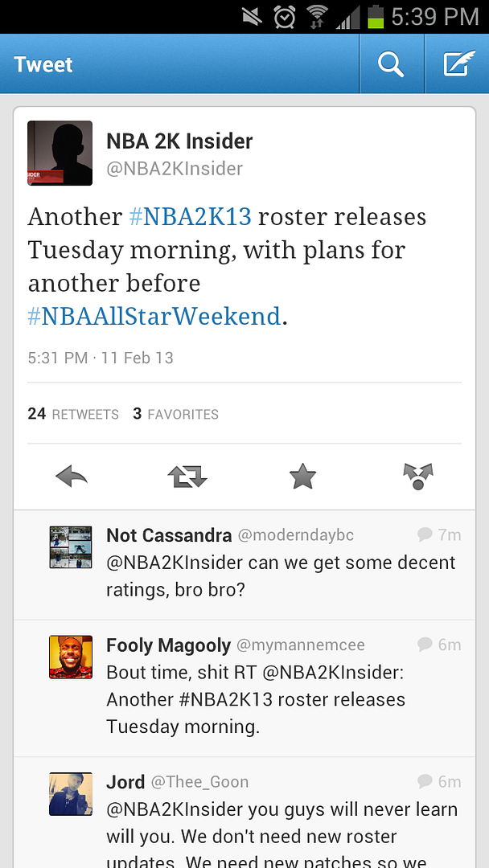Tap the Tweet title in header

pyautogui.click(x=43, y=64)
